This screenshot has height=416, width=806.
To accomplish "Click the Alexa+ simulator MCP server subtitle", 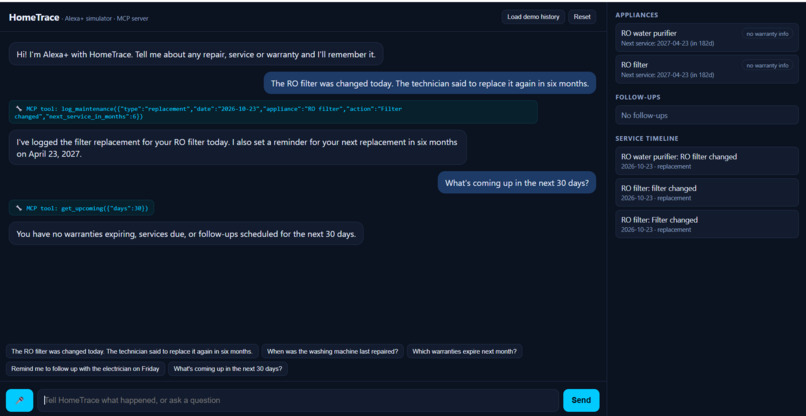I will pos(106,19).
